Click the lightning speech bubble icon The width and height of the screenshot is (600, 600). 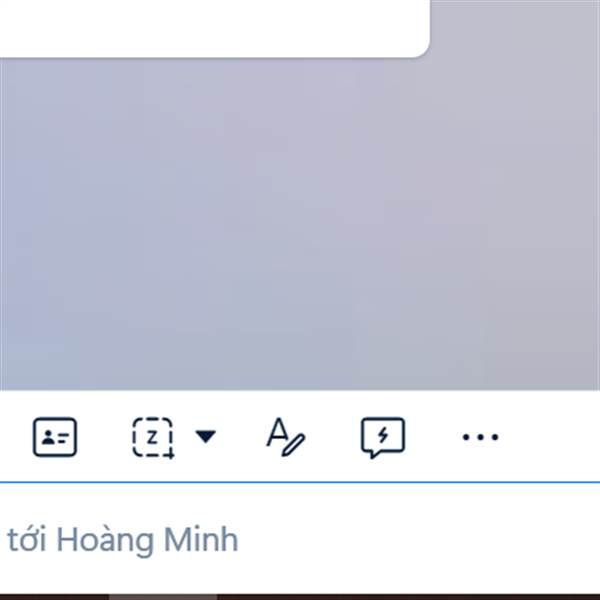pyautogui.click(x=383, y=438)
